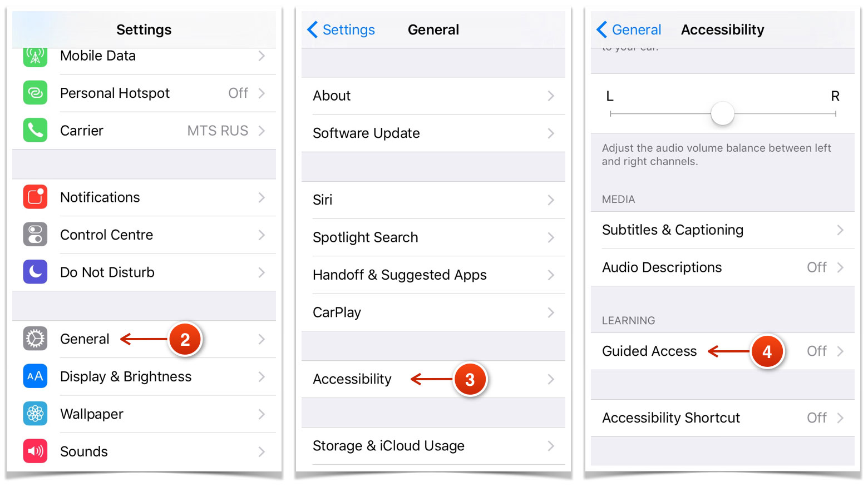Viewport: 868px width, 487px height.
Task: Click the audio balance slider knob
Action: [722, 113]
